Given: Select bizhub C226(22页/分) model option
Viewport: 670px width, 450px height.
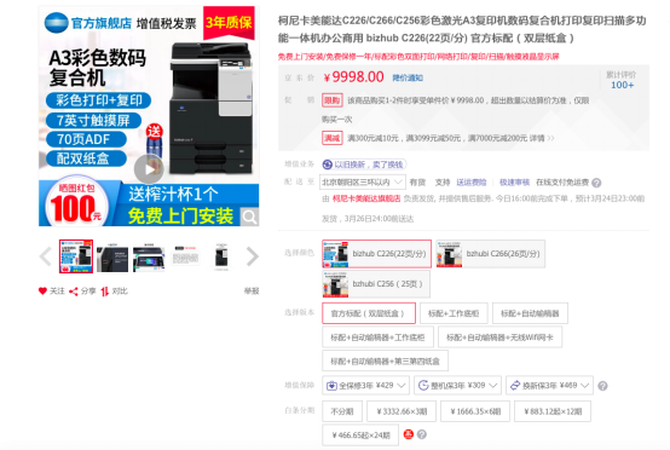Looking at the screenshot, I should tap(376, 256).
